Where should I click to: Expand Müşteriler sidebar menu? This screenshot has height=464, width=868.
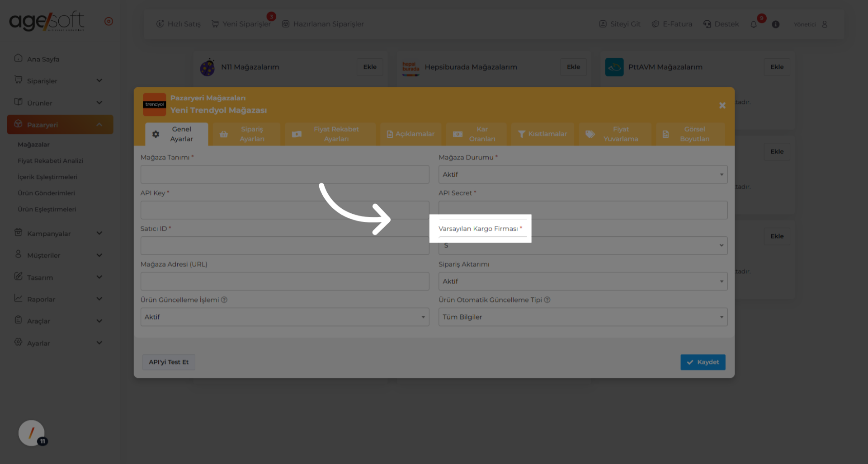click(60, 255)
